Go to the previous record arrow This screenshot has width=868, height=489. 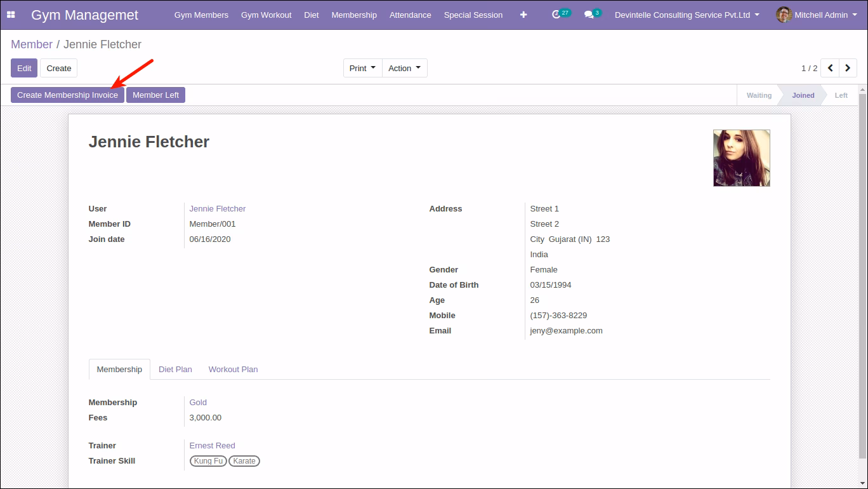click(830, 68)
